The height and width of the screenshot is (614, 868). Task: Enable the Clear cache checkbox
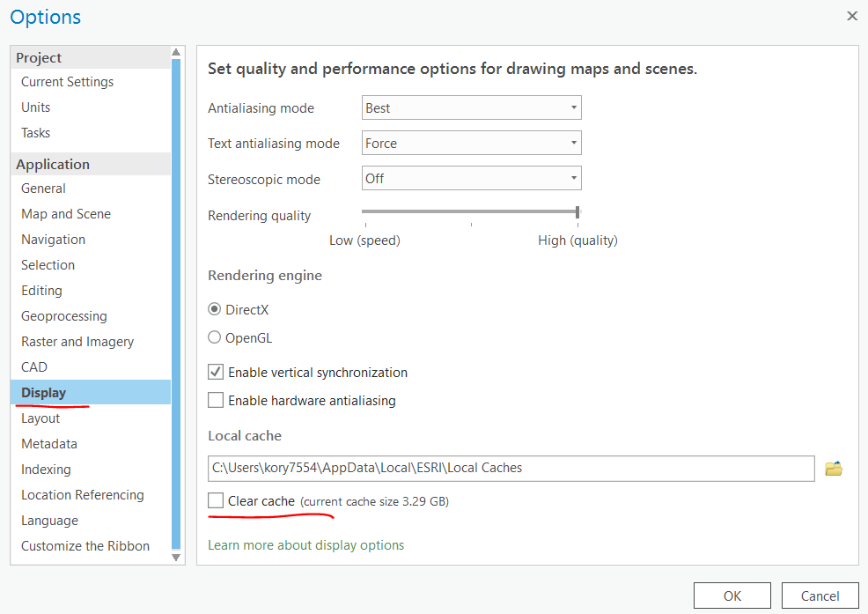216,501
